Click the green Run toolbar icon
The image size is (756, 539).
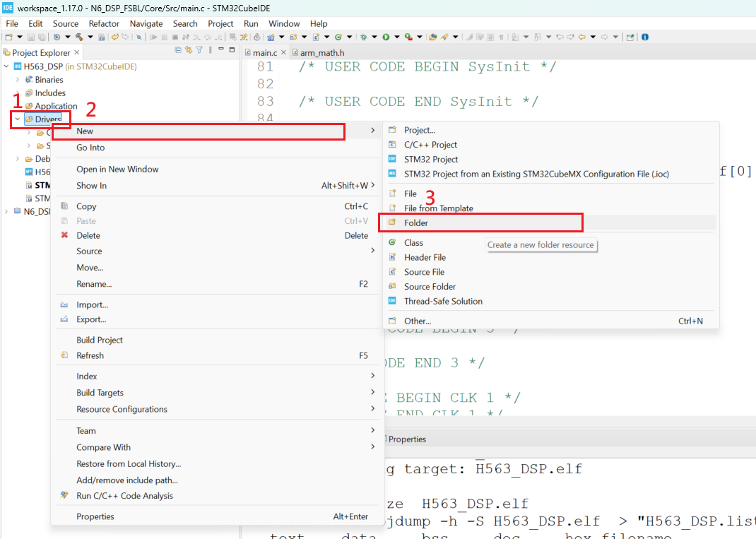(x=386, y=37)
